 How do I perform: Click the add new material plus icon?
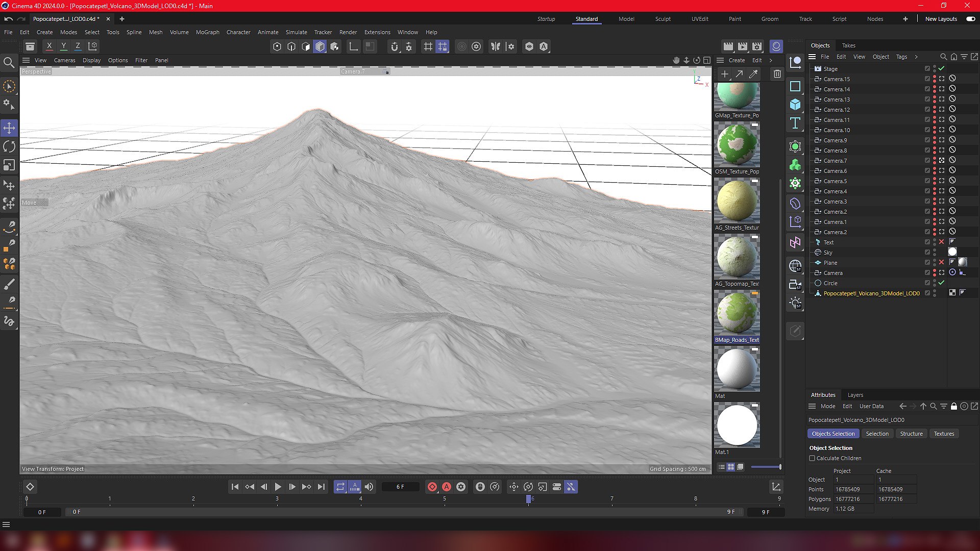point(724,74)
